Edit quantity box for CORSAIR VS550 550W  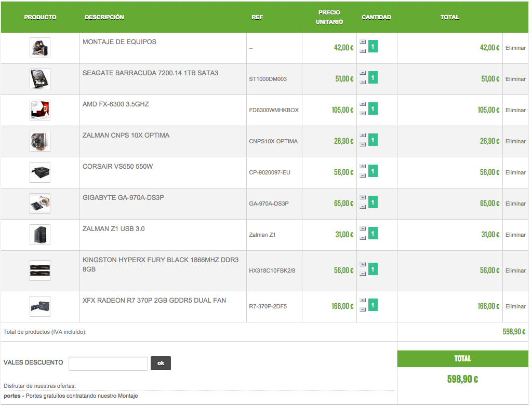pyautogui.click(x=373, y=171)
